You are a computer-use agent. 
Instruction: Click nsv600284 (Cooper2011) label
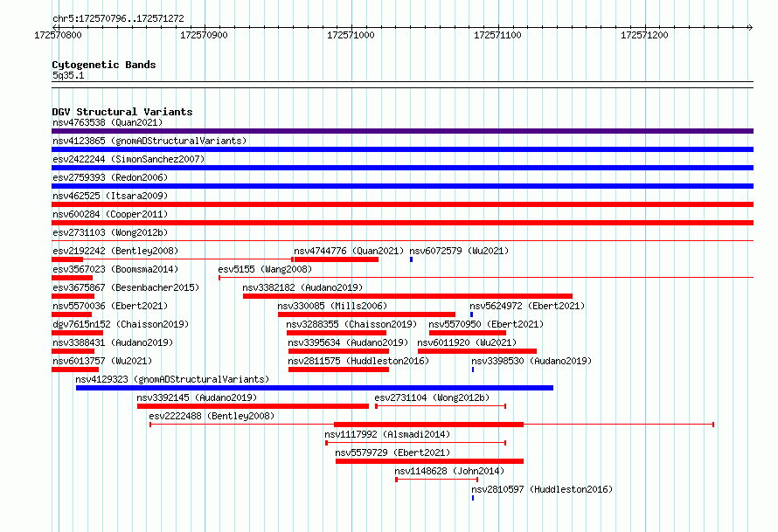click(110, 214)
